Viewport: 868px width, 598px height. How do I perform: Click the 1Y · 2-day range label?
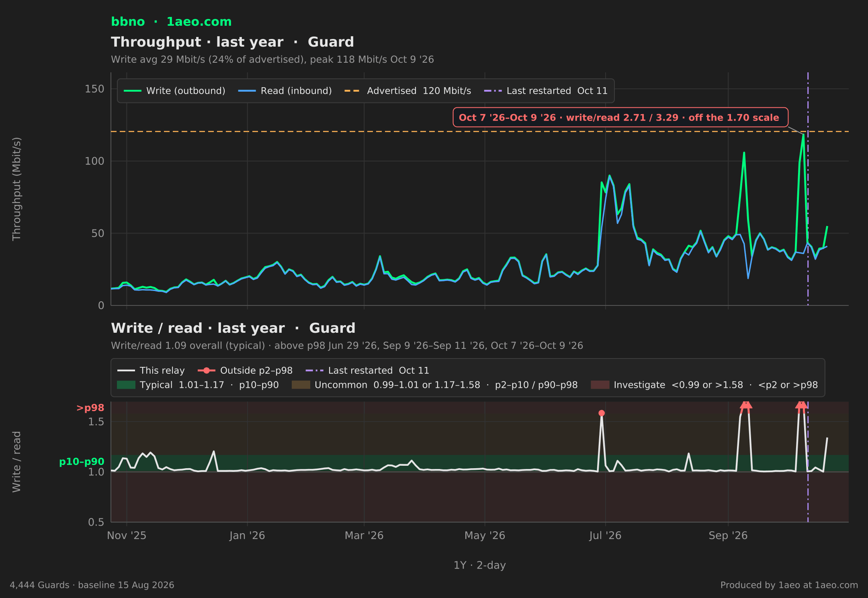coord(480,565)
